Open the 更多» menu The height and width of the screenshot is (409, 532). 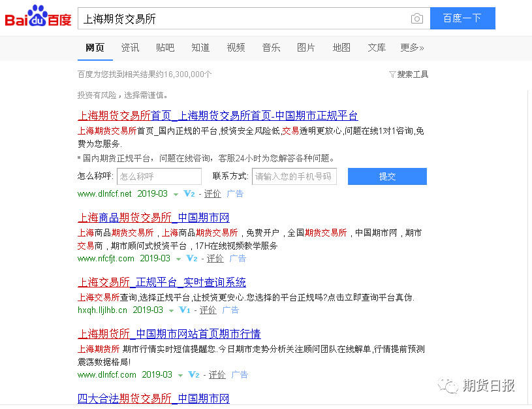(412, 48)
